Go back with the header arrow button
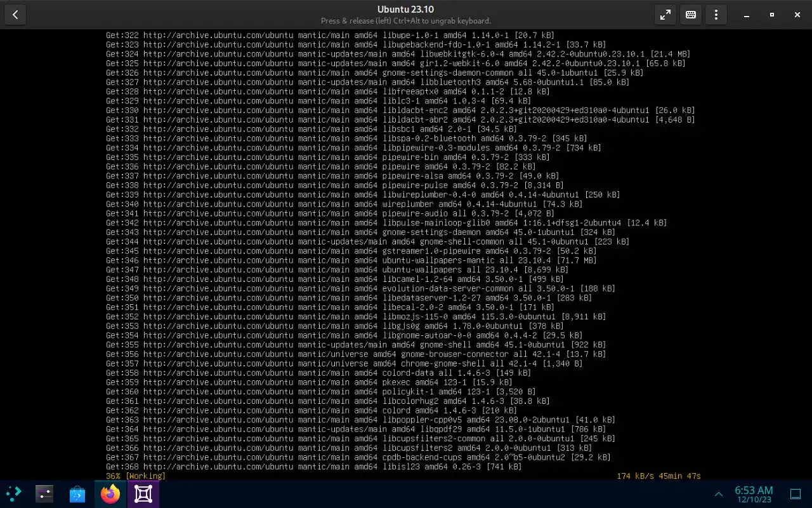Screen dimensions: 812x508 pos(15,15)
